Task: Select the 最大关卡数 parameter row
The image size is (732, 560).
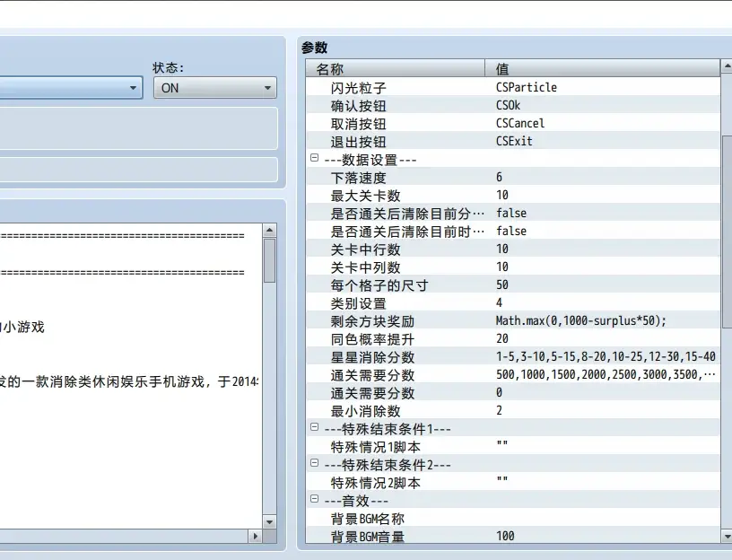Action: click(x=513, y=195)
